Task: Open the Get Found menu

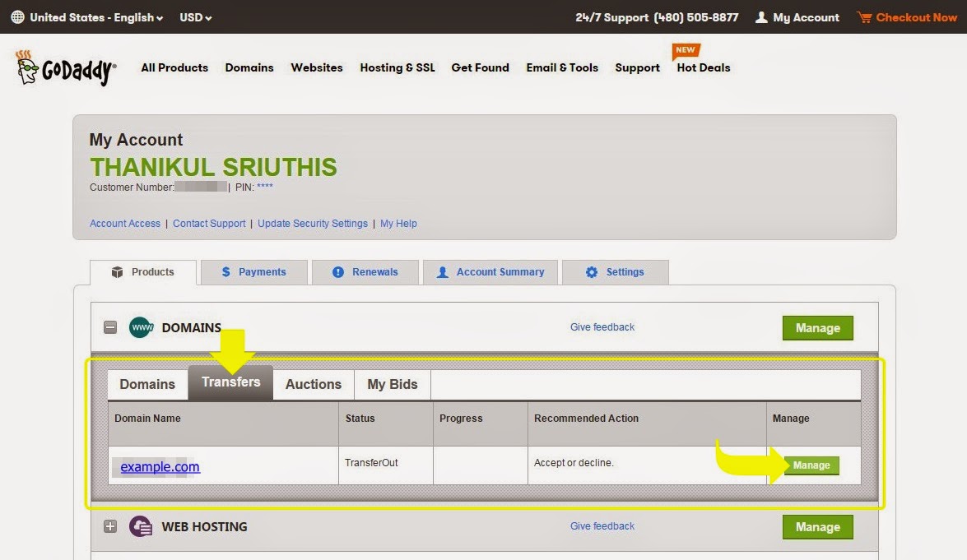Action: pyautogui.click(x=480, y=67)
